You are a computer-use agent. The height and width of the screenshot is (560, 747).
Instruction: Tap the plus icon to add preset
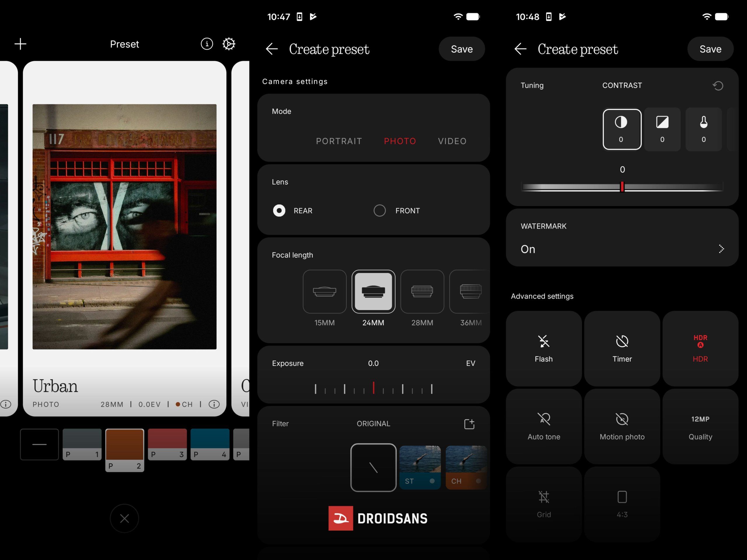[x=20, y=44]
